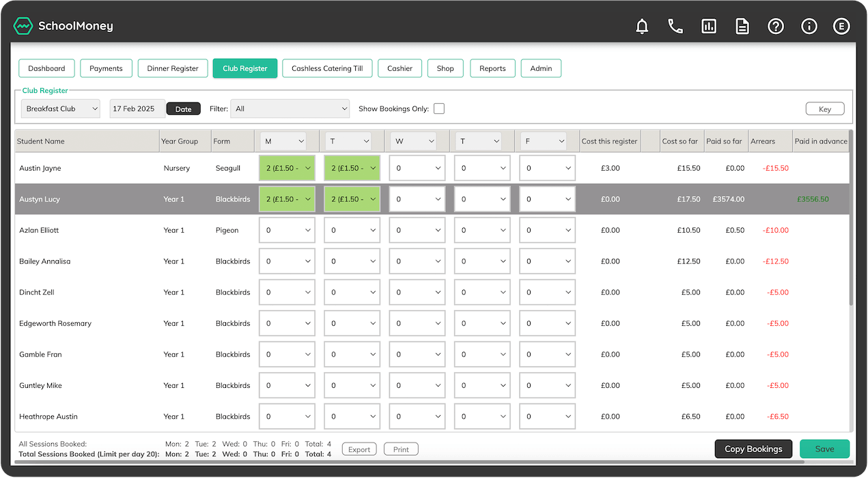Expand the Filter All dropdown
The width and height of the screenshot is (868, 478).
click(x=290, y=109)
